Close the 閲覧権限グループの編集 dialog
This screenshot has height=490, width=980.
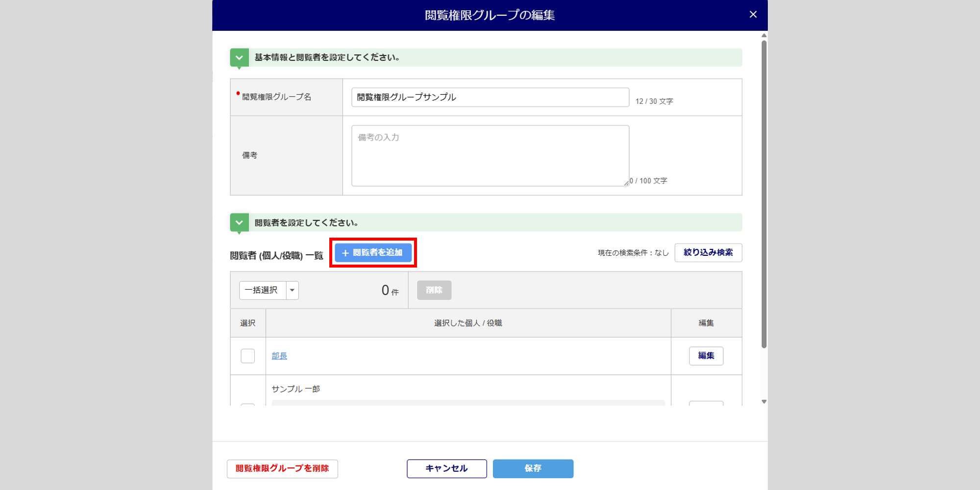(x=753, y=15)
